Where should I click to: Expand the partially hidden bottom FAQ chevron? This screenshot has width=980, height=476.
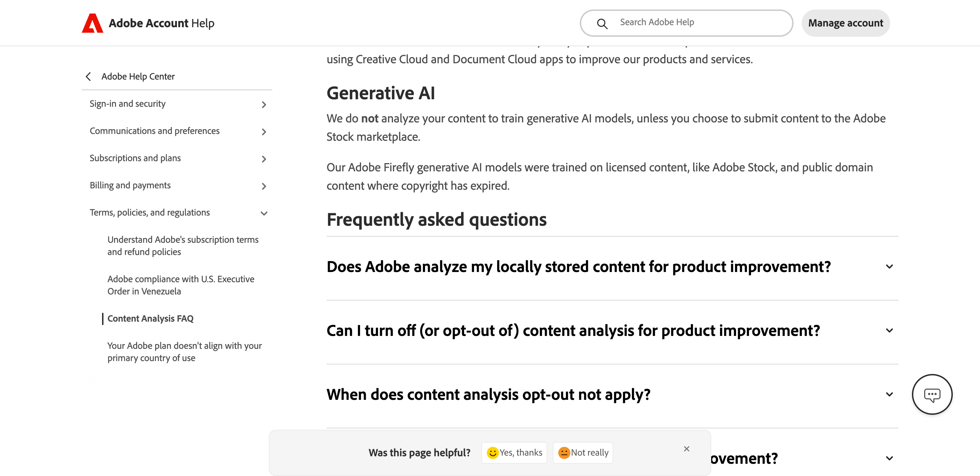(889, 458)
